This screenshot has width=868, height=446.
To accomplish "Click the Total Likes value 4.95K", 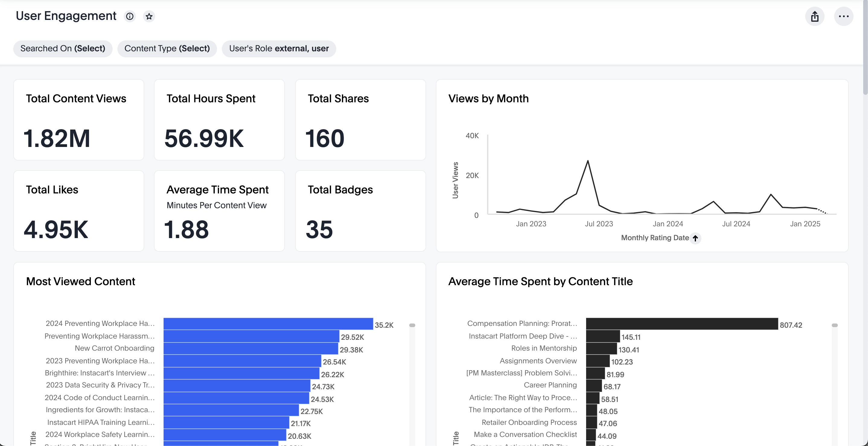I will tap(56, 229).
